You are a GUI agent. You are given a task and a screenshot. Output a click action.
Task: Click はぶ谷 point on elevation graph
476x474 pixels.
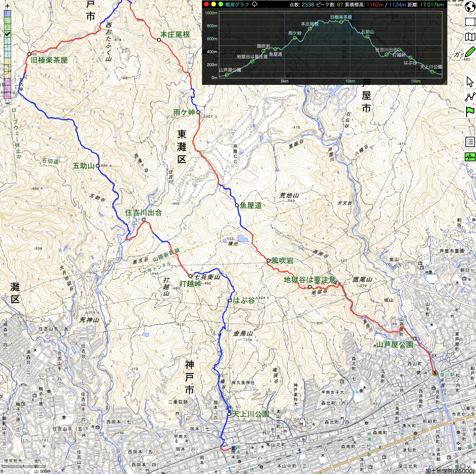(x=410, y=58)
